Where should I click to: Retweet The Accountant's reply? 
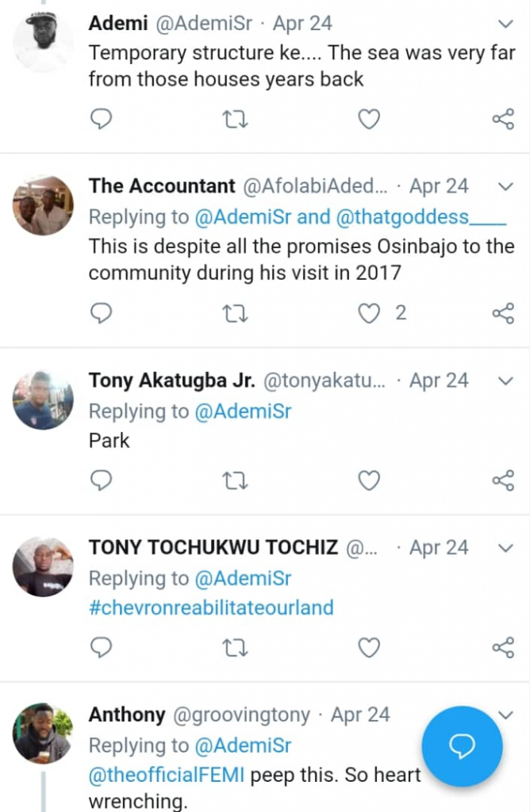pyautogui.click(x=236, y=314)
